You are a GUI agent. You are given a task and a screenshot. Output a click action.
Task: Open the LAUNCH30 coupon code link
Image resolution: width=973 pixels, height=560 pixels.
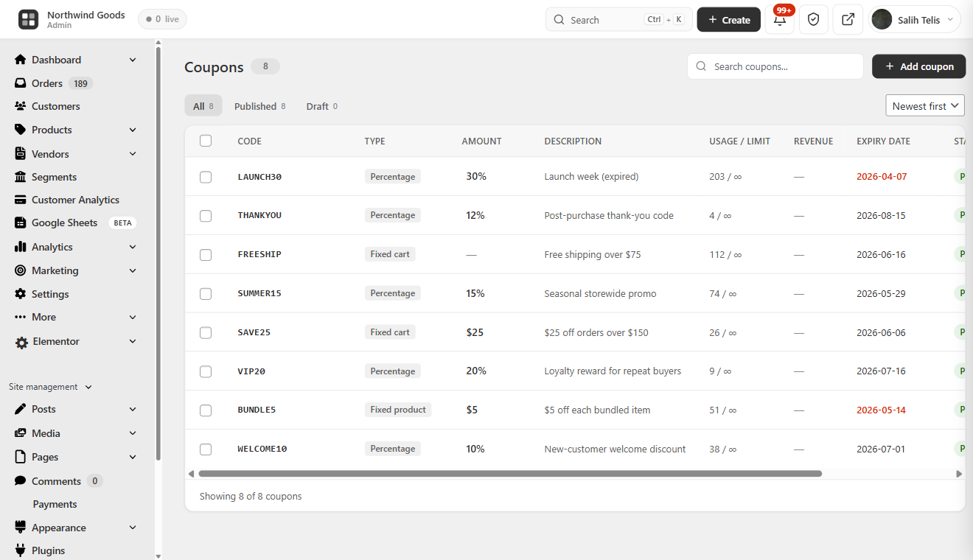point(259,177)
